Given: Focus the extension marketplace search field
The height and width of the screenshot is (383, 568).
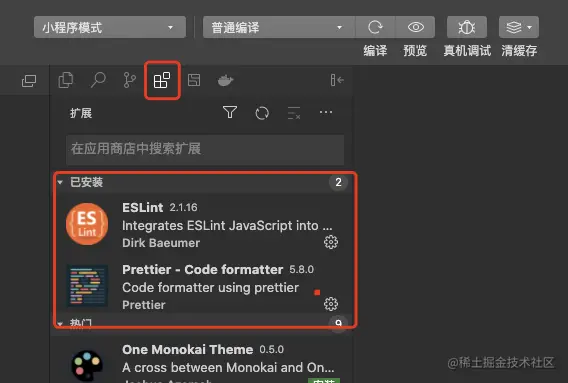Looking at the screenshot, I should [205, 149].
